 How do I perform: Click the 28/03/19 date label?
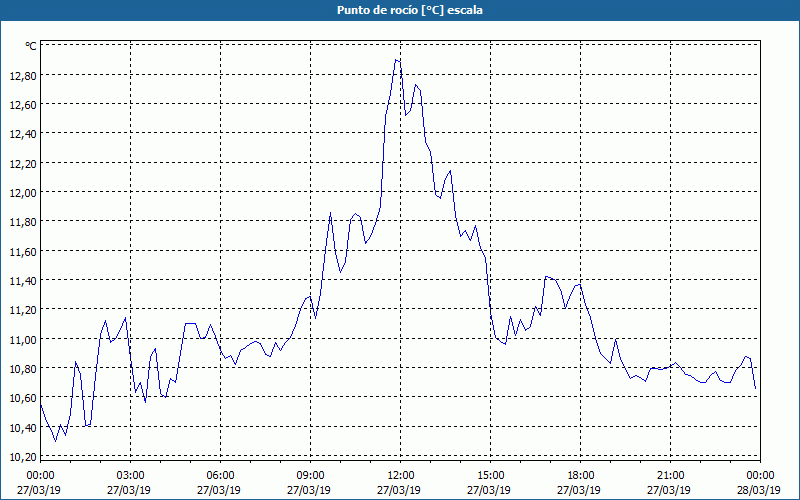pos(759,490)
